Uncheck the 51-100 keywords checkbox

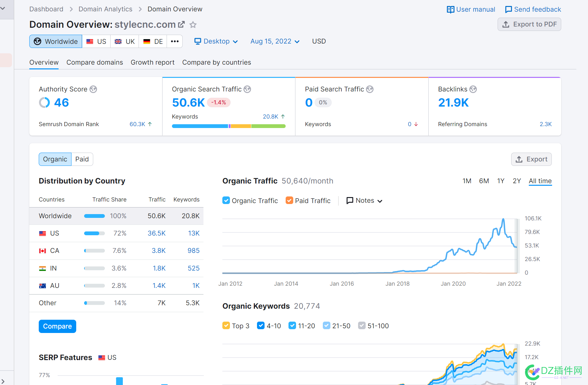point(362,325)
